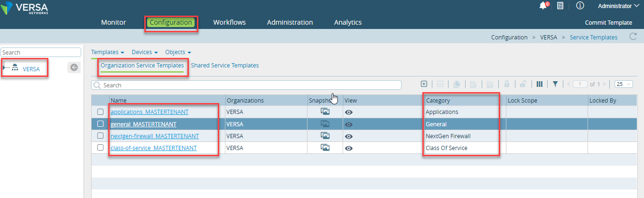View applications_MASTERTENANT with eye icon
644x198 pixels.
349,112
